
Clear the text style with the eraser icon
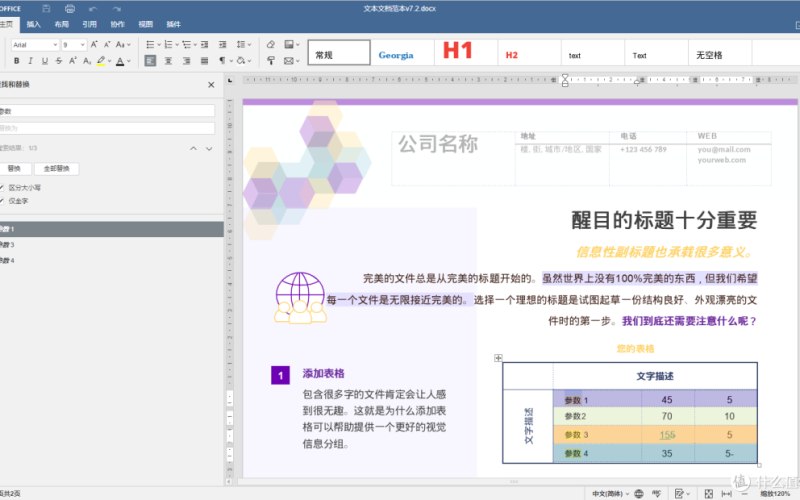click(x=271, y=45)
